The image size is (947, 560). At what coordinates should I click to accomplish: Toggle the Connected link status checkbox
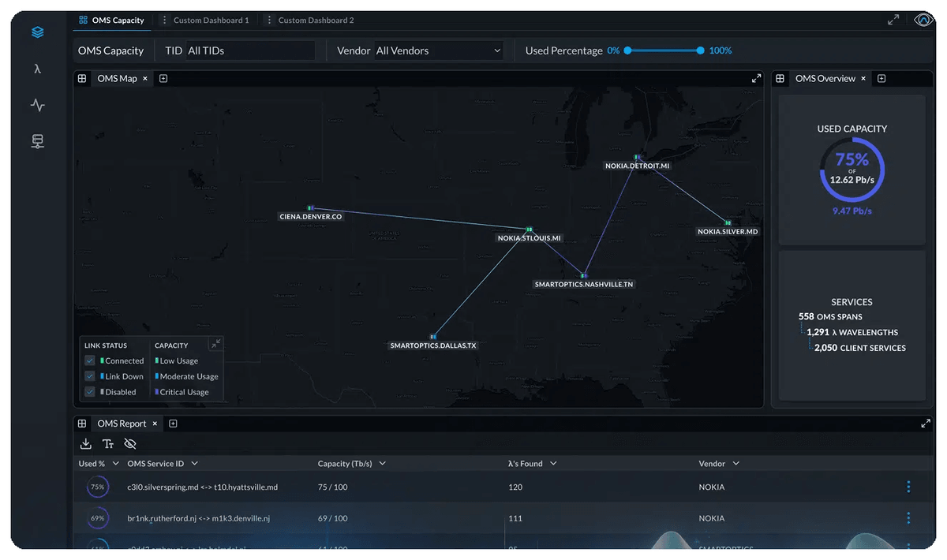point(90,360)
